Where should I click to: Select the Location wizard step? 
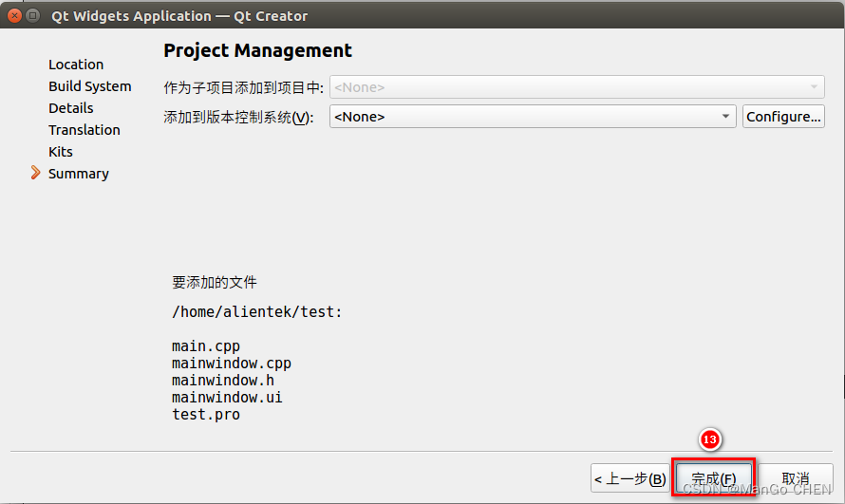tap(76, 65)
